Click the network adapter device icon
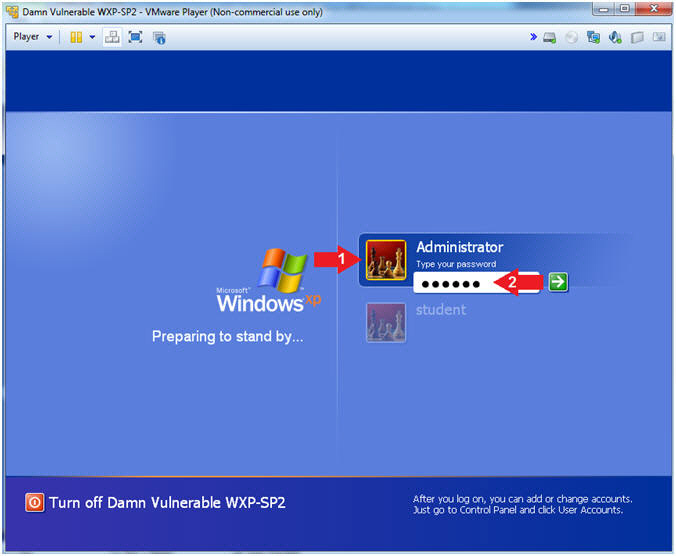The width and height of the screenshot is (676, 556). pyautogui.click(x=593, y=37)
